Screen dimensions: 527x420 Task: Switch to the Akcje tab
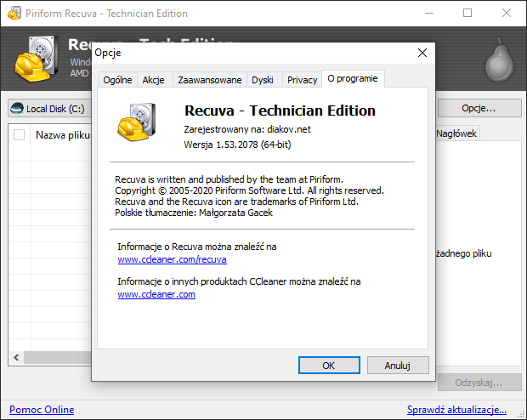154,80
